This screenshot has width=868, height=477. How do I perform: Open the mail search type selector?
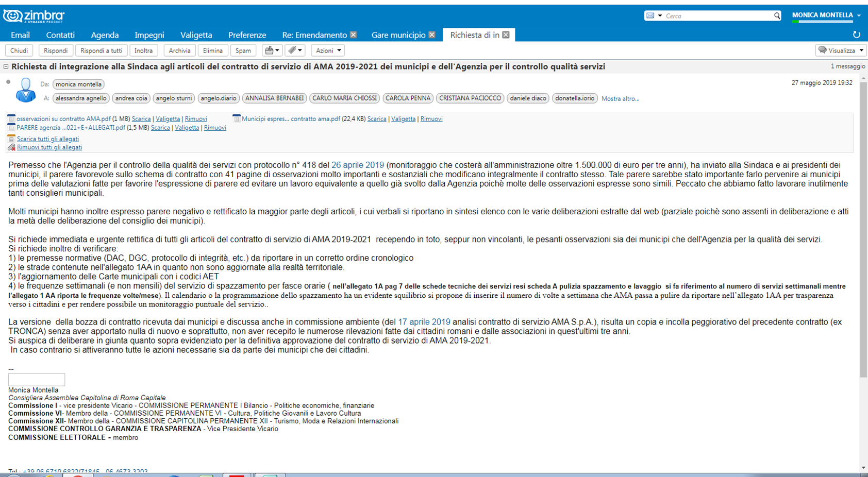click(x=654, y=16)
